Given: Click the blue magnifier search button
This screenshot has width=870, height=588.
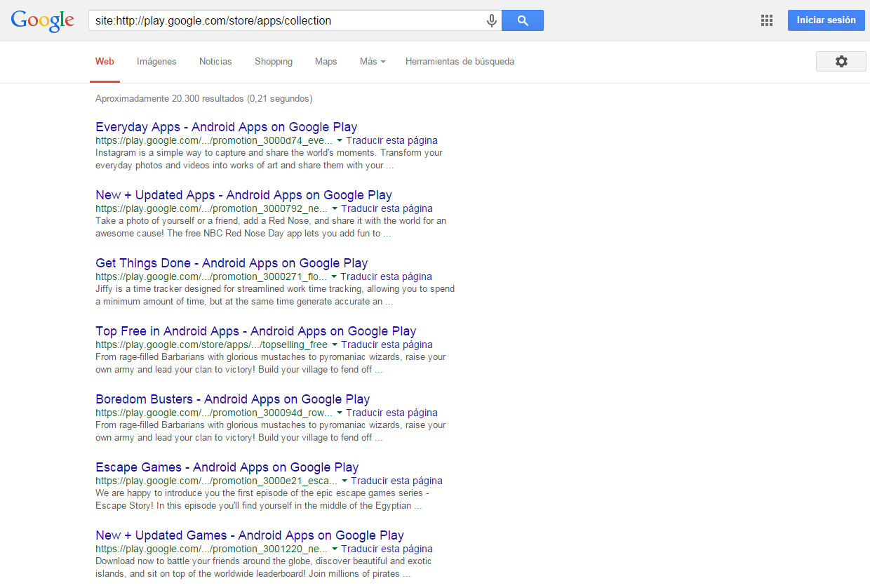Looking at the screenshot, I should (523, 20).
